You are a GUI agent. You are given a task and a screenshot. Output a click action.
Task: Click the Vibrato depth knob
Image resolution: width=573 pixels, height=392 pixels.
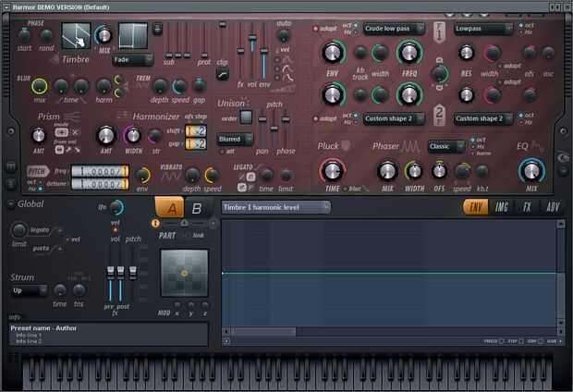click(x=192, y=175)
